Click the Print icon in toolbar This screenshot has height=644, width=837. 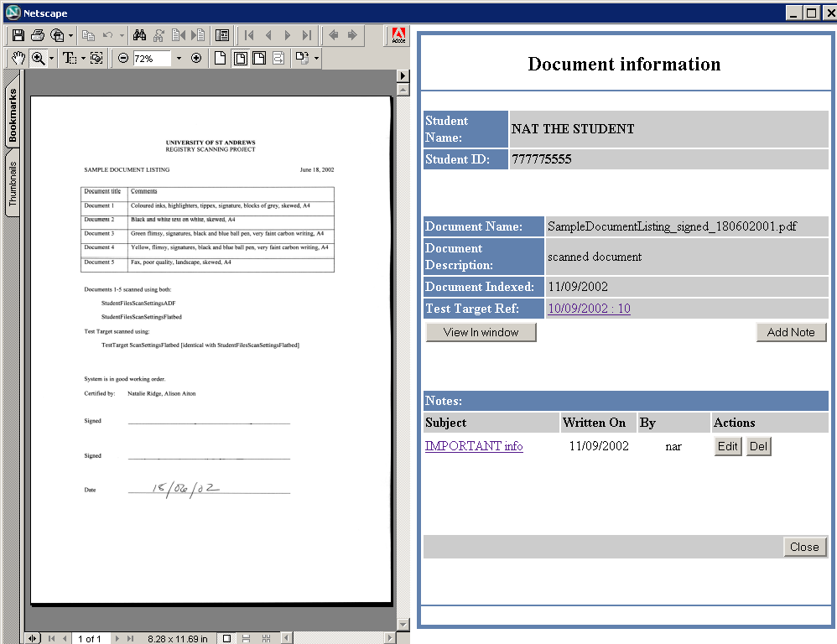point(38,35)
